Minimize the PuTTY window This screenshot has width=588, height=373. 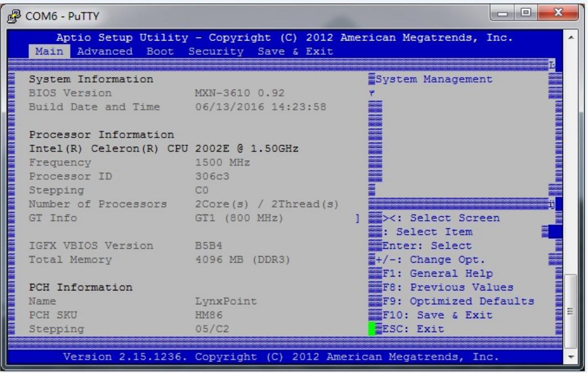pyautogui.click(x=503, y=13)
